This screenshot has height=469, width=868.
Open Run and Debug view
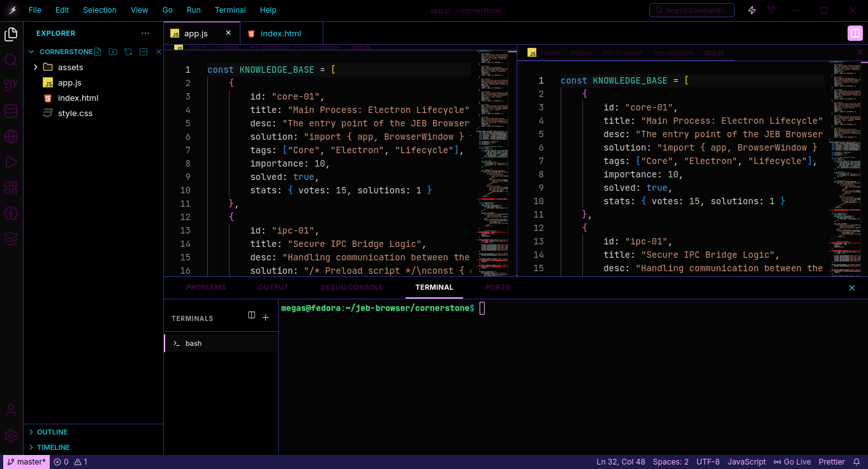pyautogui.click(x=11, y=162)
